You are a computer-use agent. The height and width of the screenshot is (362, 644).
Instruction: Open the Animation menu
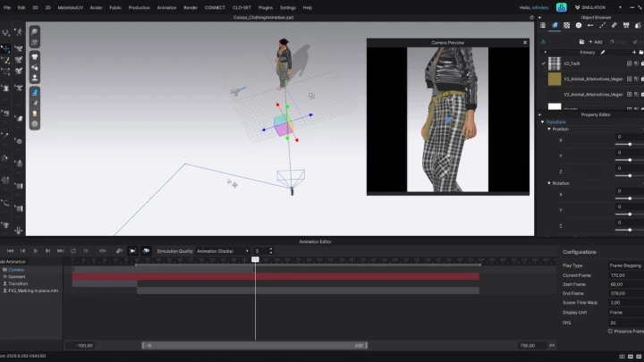(x=166, y=7)
